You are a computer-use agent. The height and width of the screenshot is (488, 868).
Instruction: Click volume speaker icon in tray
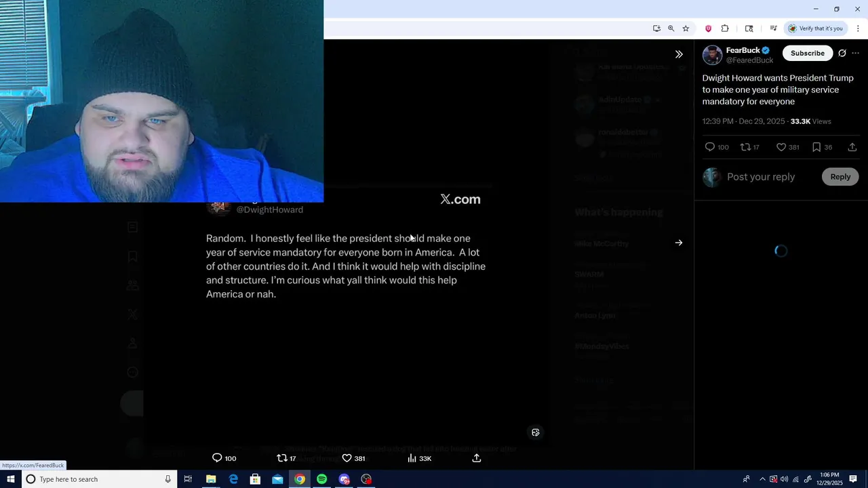(785, 479)
